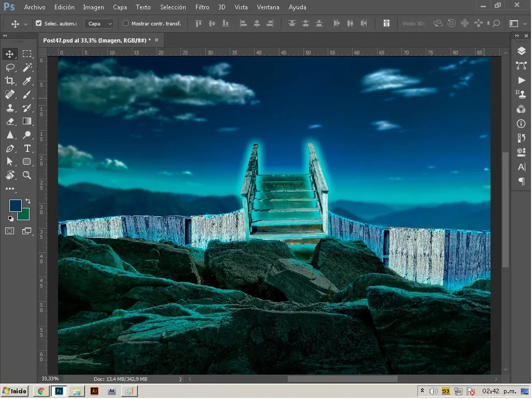Click the vertical scrollbar thumb

tap(505, 210)
